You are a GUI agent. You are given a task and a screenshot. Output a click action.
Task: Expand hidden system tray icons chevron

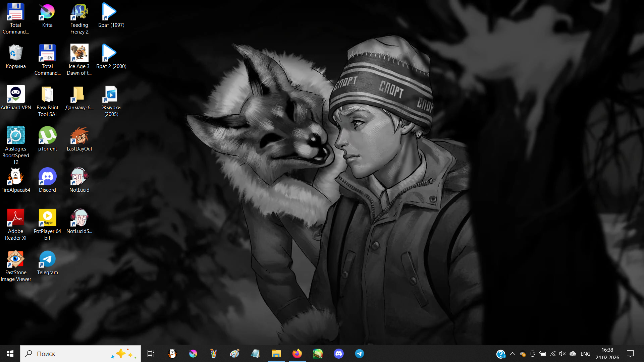(x=512, y=354)
